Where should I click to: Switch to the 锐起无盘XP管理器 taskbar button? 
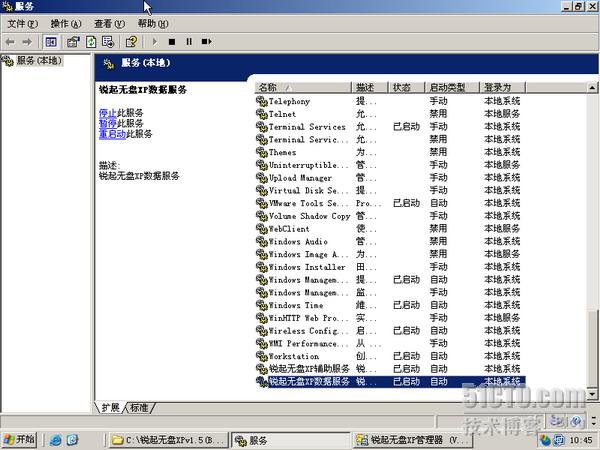click(x=412, y=440)
